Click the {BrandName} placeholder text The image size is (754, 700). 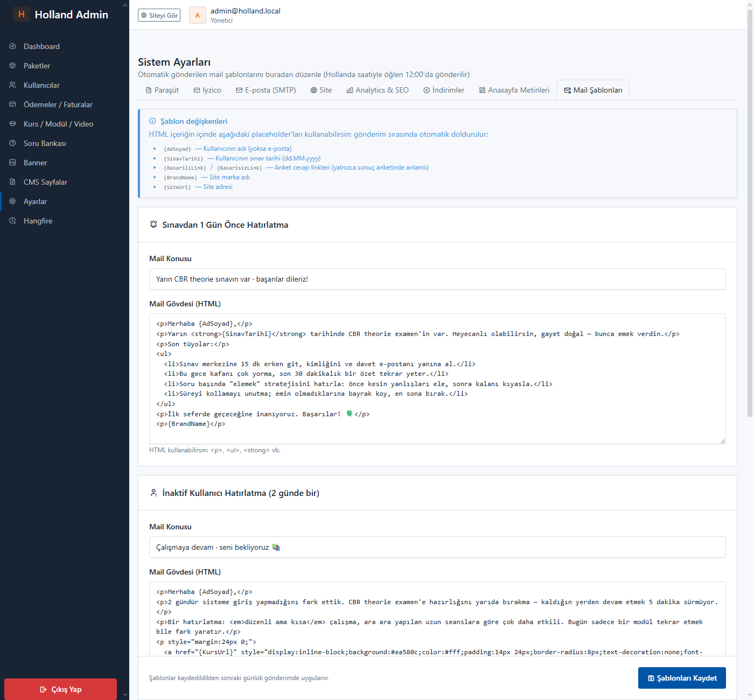click(x=180, y=178)
